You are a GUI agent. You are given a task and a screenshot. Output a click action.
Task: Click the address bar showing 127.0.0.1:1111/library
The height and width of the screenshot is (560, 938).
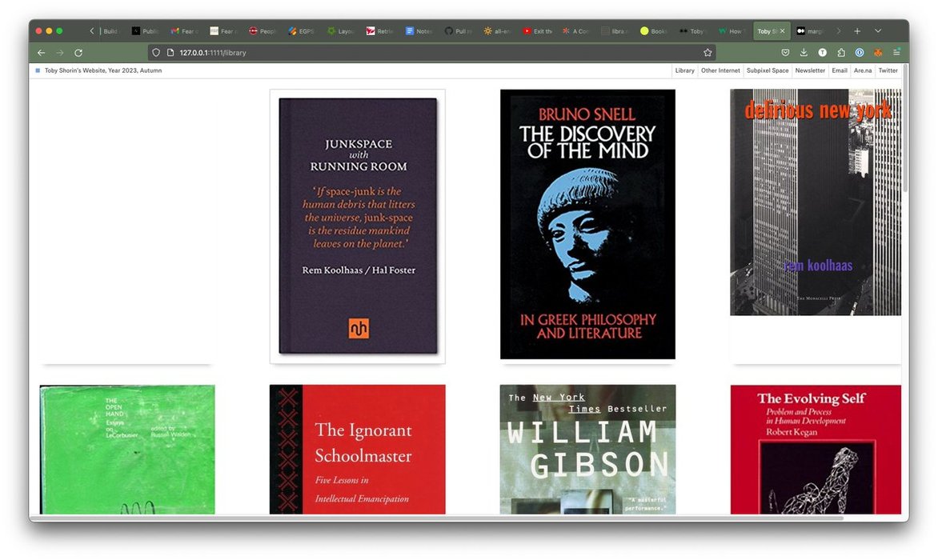[431, 53]
